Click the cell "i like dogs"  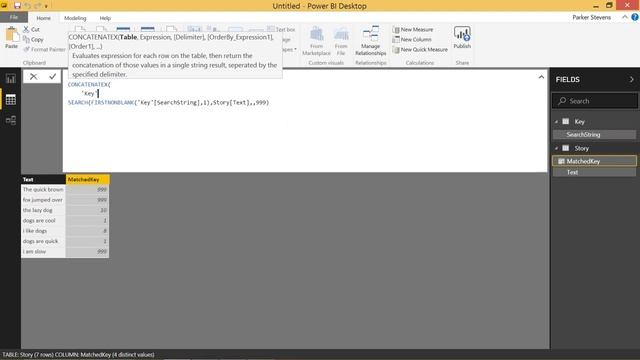(x=43, y=231)
